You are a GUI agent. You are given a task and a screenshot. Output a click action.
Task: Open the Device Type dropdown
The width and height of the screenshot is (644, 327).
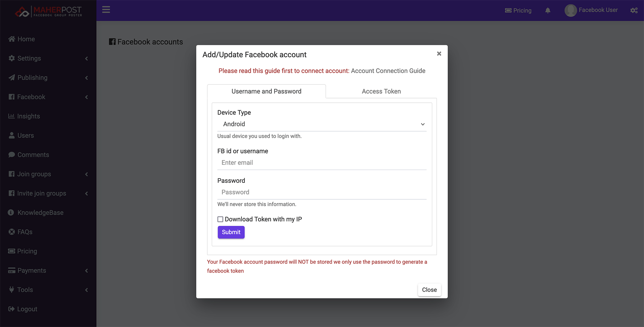(322, 124)
